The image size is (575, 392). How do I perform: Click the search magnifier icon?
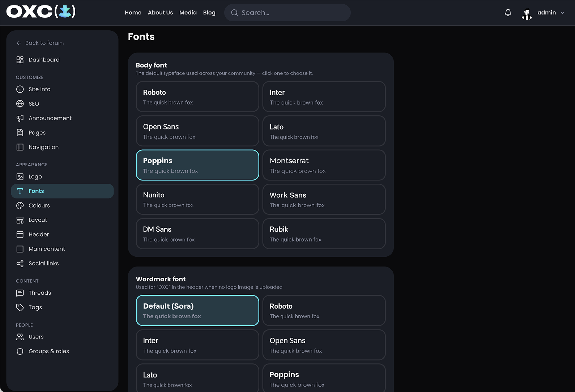tap(234, 13)
